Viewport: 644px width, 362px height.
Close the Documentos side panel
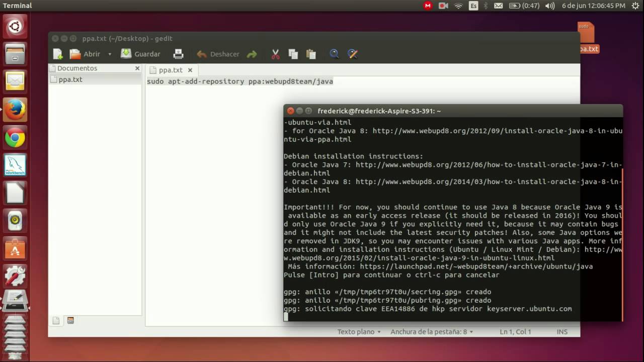137,68
